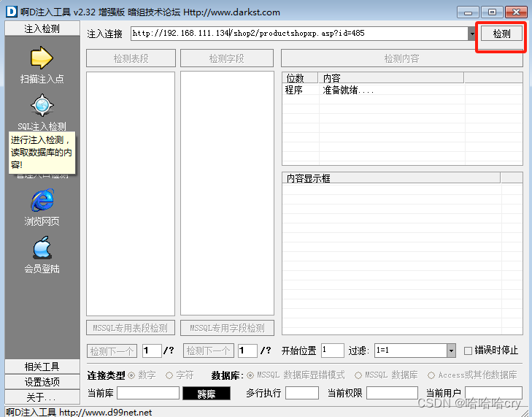The height and width of the screenshot is (417, 532).
Task: Select the SQL injection detection globe icon
Action: tap(42, 105)
